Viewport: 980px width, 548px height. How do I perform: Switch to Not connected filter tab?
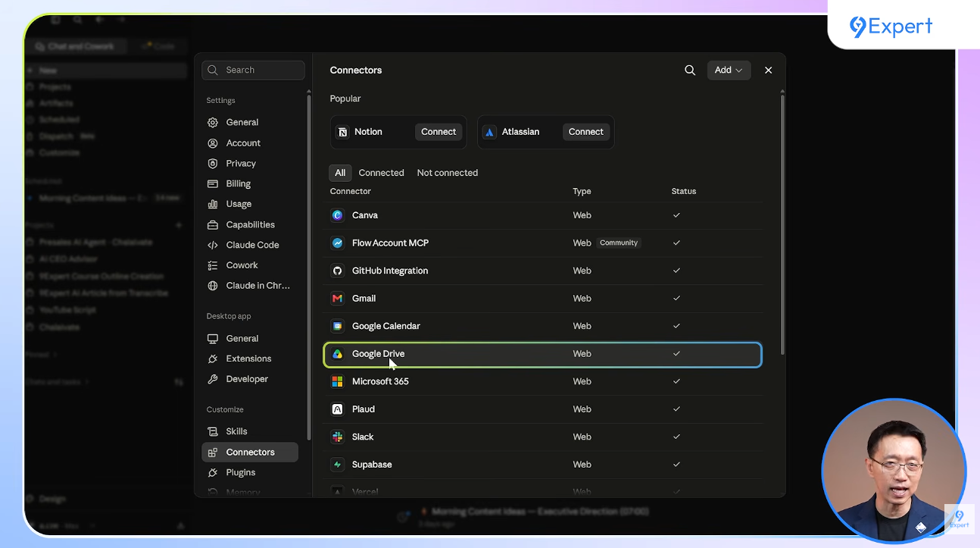point(447,173)
